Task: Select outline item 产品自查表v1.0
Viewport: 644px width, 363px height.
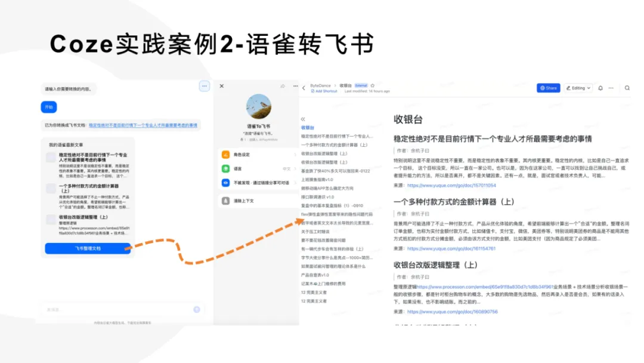Action: click(x=315, y=275)
